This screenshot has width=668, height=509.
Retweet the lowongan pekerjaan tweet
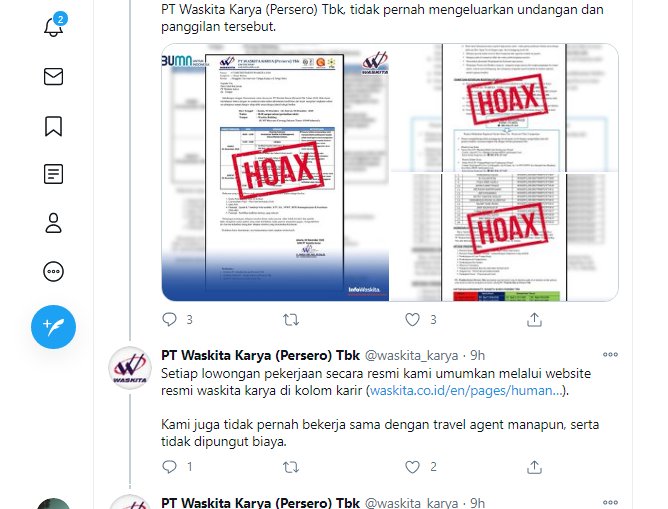(291, 467)
